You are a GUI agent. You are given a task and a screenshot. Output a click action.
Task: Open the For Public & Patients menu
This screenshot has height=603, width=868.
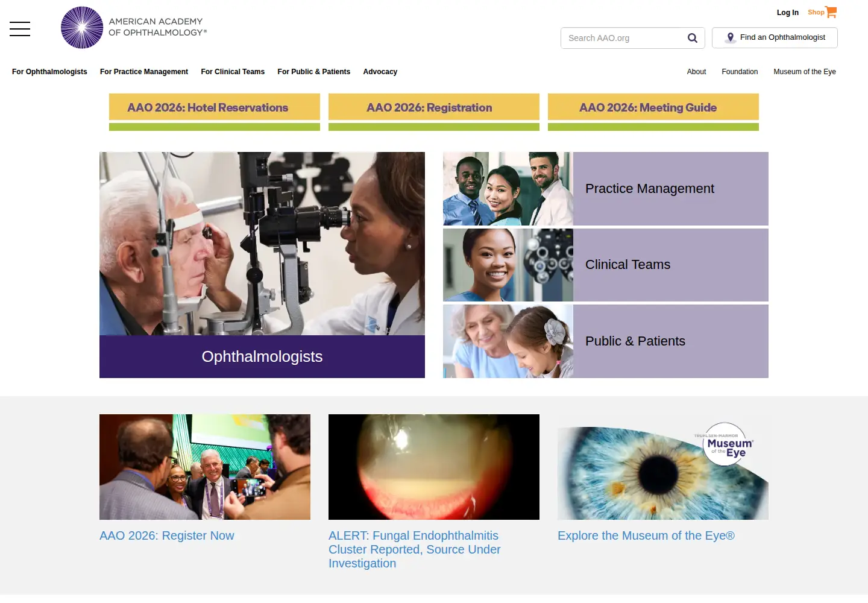click(x=313, y=72)
